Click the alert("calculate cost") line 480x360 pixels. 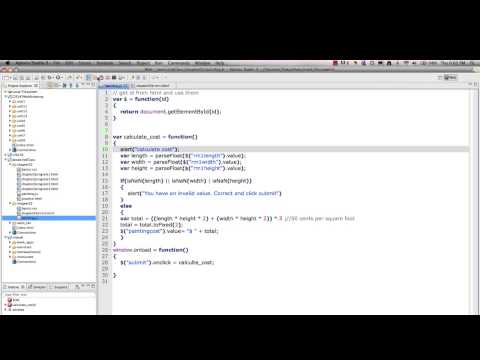[x=149, y=149]
